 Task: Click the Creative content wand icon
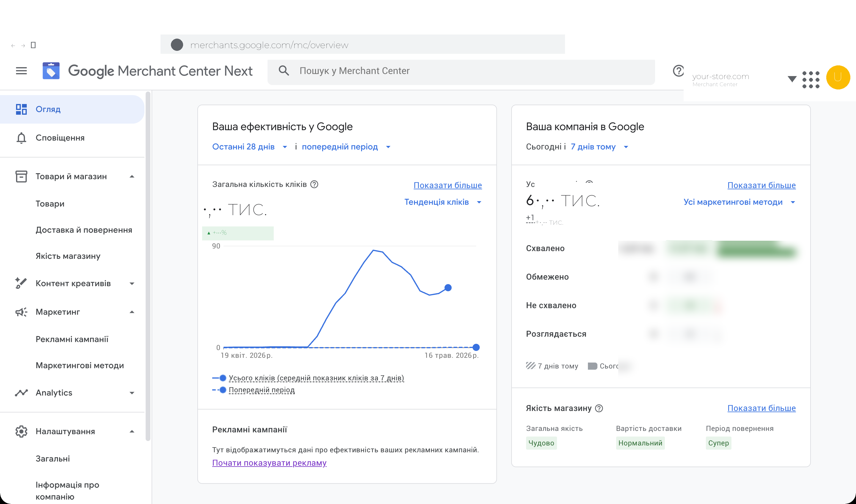(x=21, y=283)
